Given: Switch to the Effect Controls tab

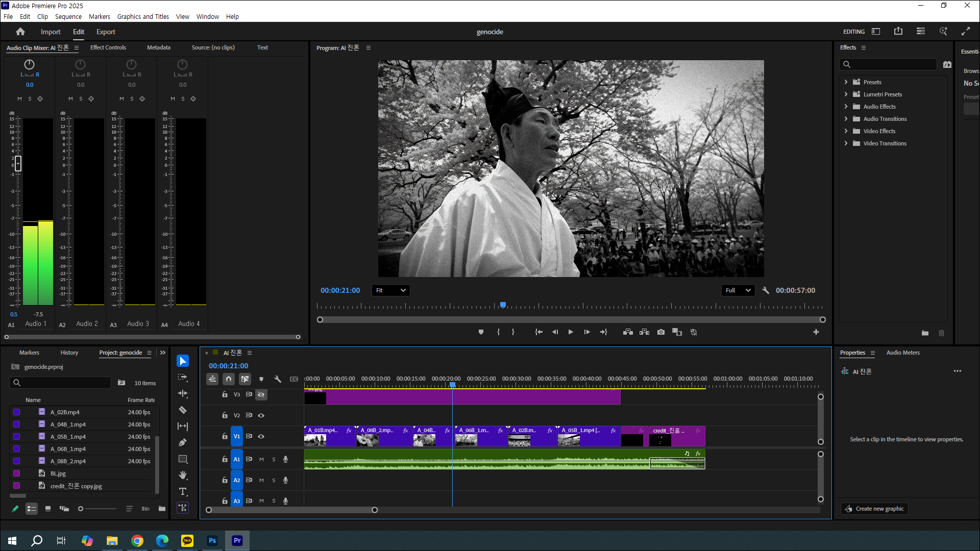Looking at the screenshot, I should (x=108, y=47).
